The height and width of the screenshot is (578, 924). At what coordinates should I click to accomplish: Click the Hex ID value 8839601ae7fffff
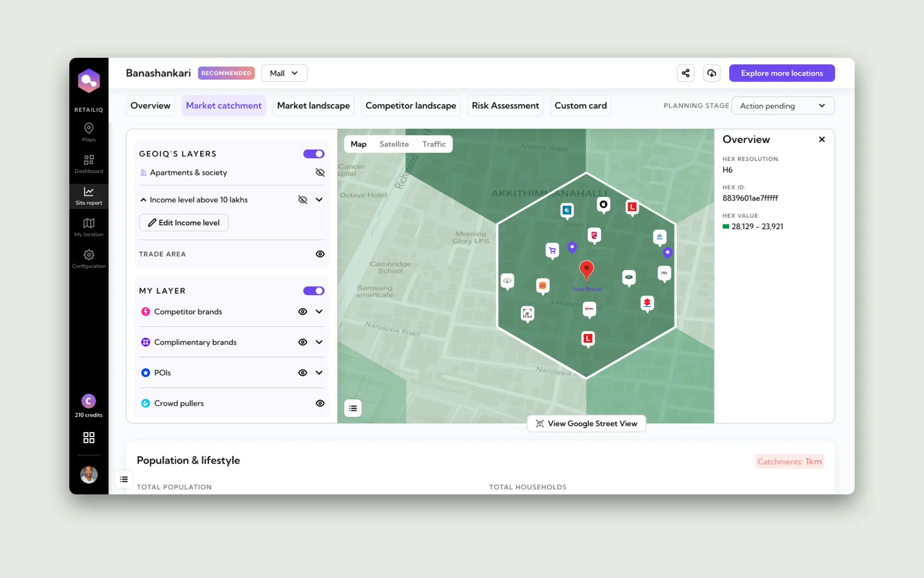tap(750, 198)
